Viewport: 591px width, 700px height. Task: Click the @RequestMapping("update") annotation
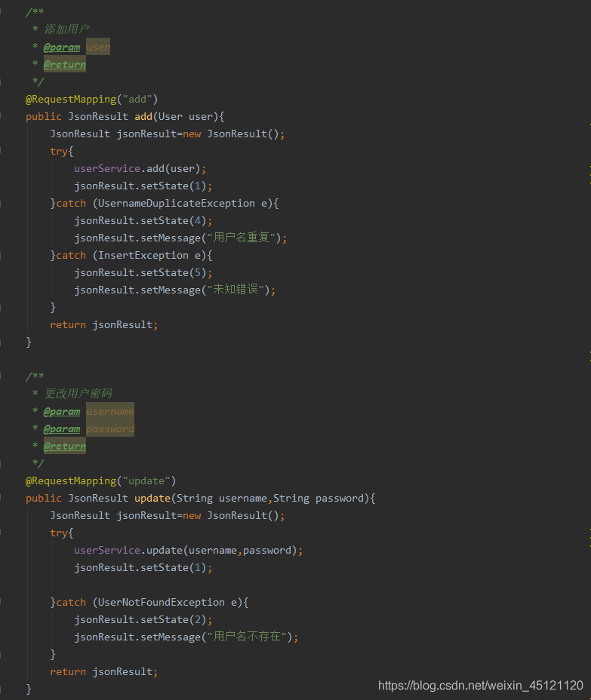pyautogui.click(x=100, y=480)
